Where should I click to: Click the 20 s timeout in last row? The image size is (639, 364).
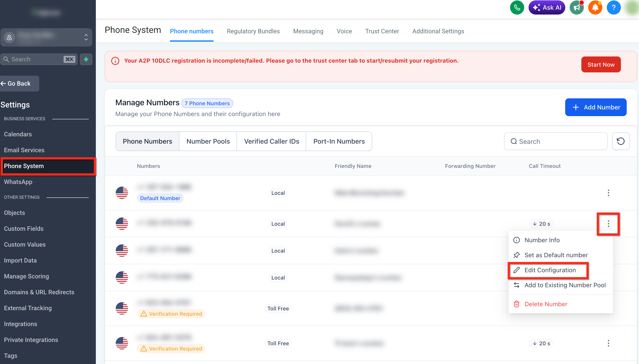pyautogui.click(x=541, y=343)
